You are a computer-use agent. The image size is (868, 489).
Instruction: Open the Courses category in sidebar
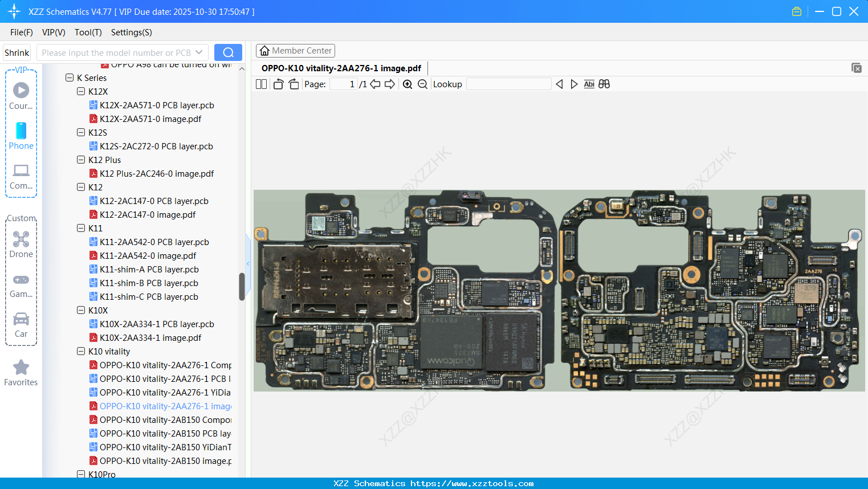pos(21,96)
